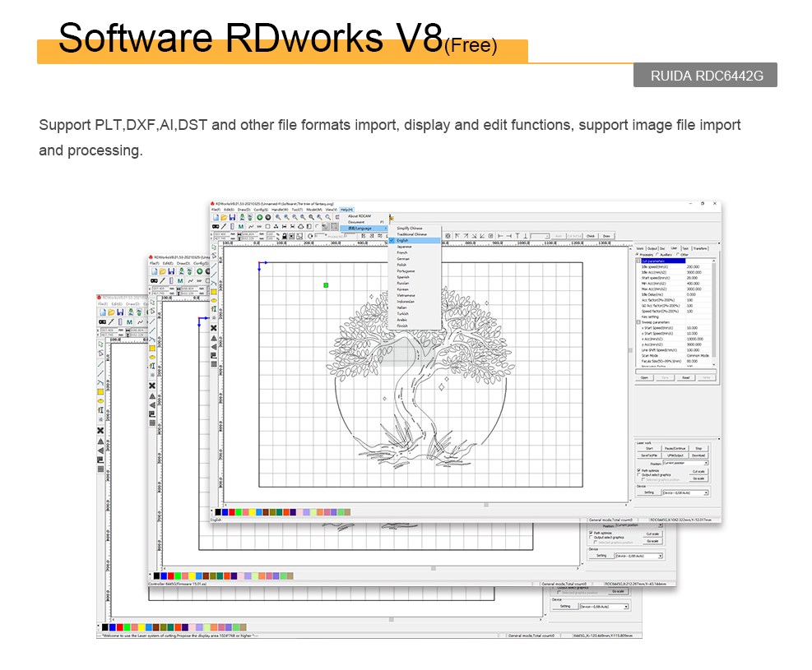Click the Open folder icon in the front window toolbar
This screenshot has height=670, width=812.
point(224,217)
